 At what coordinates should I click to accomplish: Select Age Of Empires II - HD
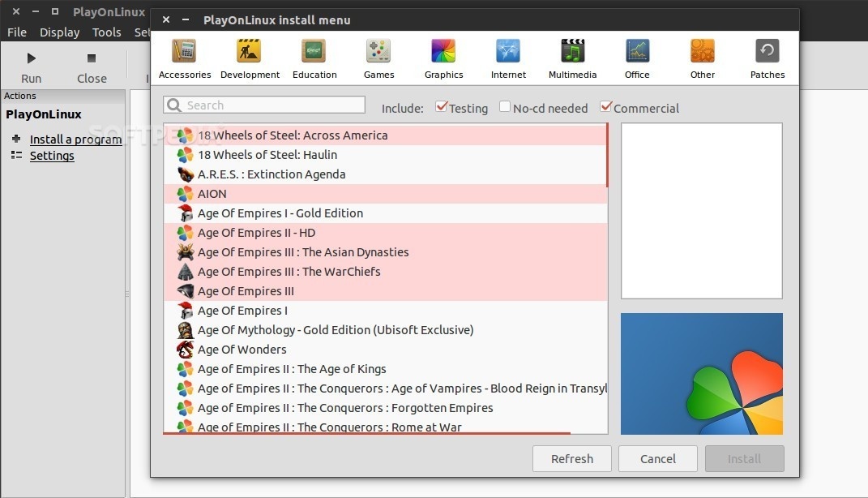point(385,233)
